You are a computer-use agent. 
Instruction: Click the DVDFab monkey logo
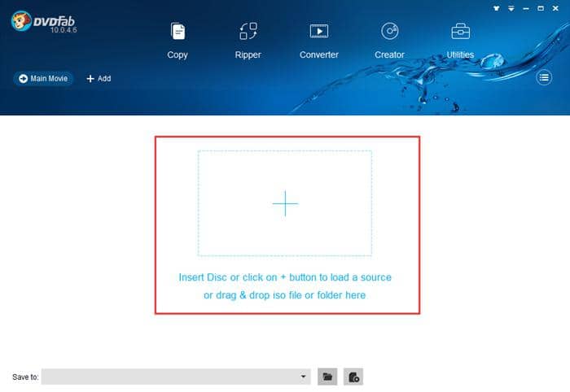pos(17,20)
